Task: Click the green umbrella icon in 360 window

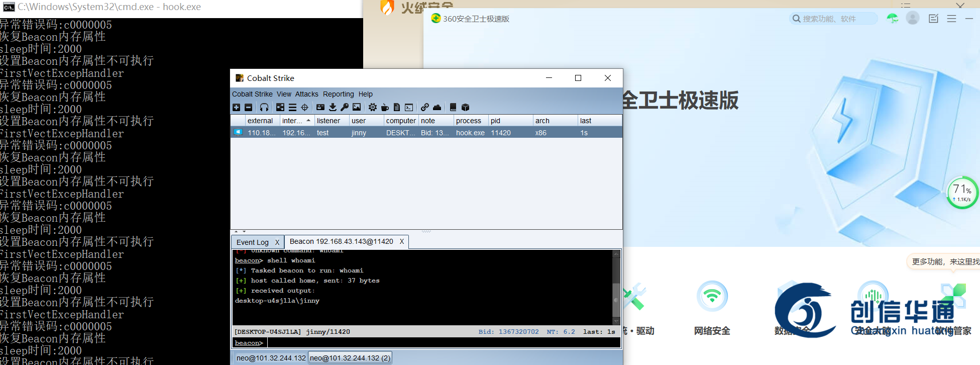Action: click(892, 19)
